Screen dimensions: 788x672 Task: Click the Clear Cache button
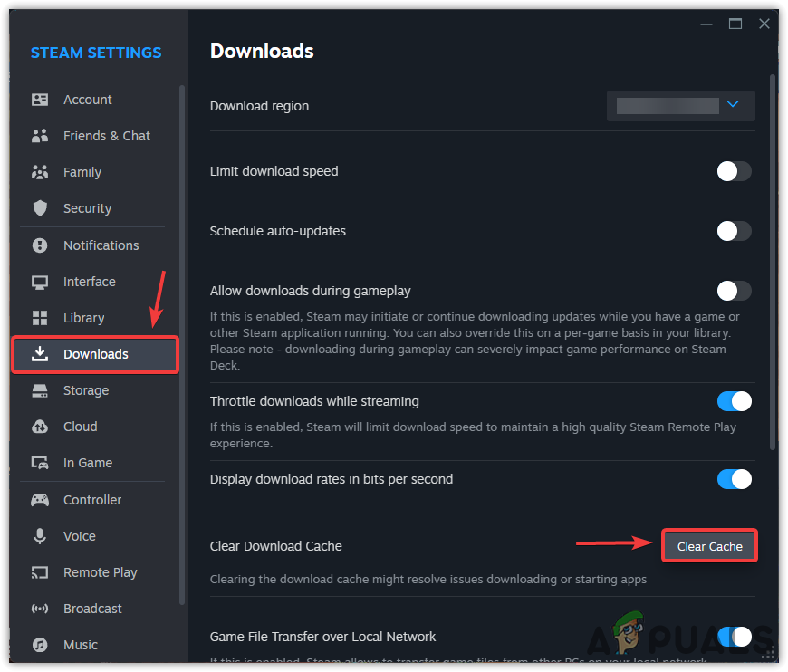pos(709,546)
